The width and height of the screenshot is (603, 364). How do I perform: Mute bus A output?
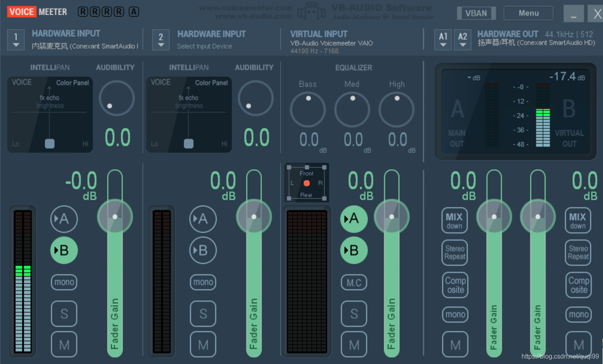click(x=455, y=344)
